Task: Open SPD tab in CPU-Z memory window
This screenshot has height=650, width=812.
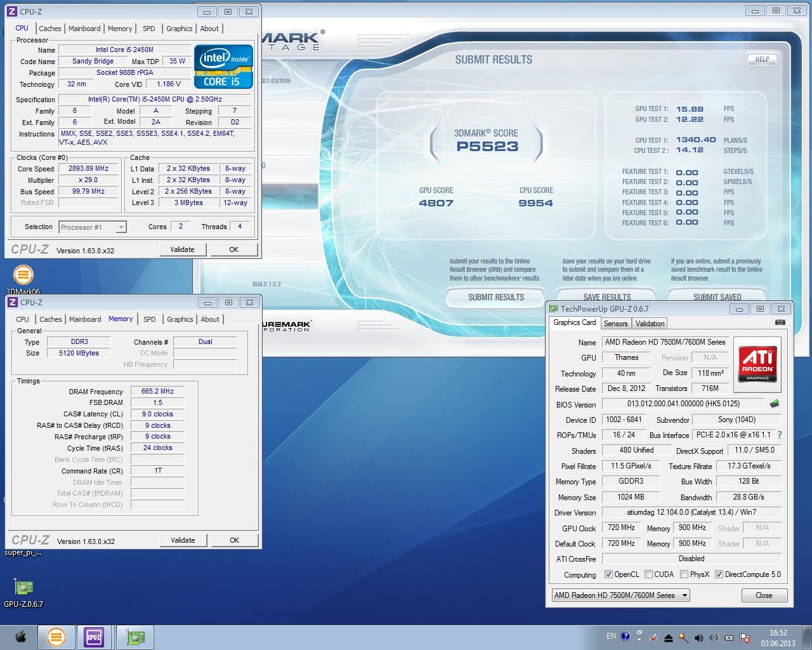Action: (150, 319)
